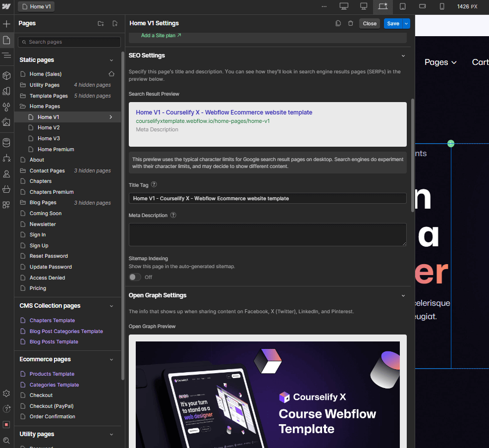Open the Logic flows panel
Image resolution: width=489 pixels, height=448 pixels.
pos(7,158)
